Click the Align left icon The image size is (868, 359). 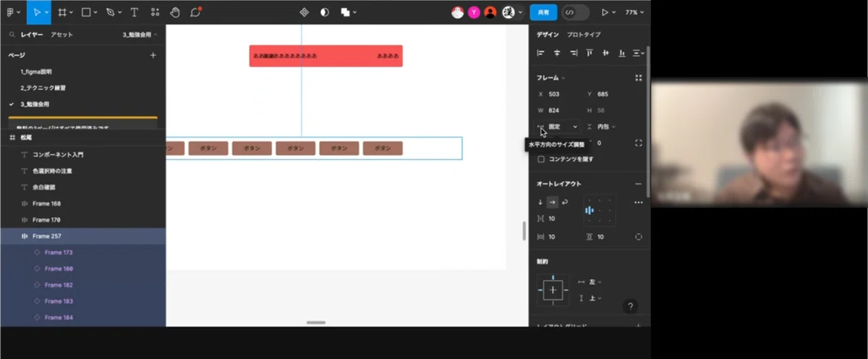[540, 53]
